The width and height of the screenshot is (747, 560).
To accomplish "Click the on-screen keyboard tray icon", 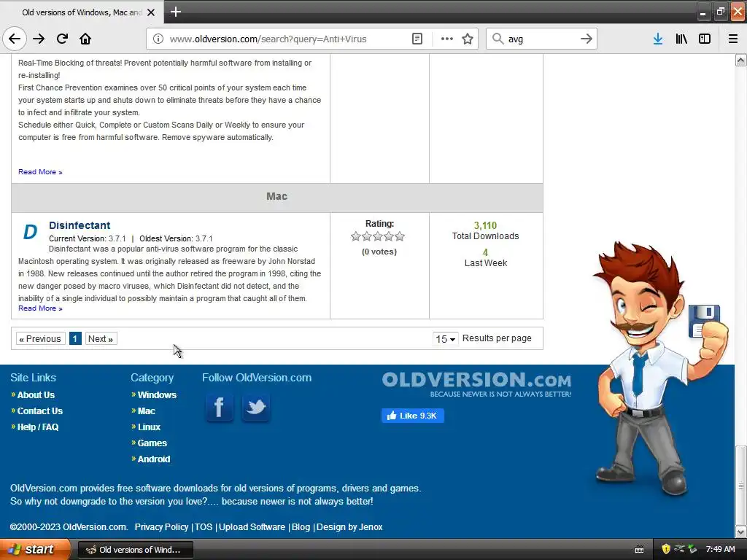I will tap(639, 550).
